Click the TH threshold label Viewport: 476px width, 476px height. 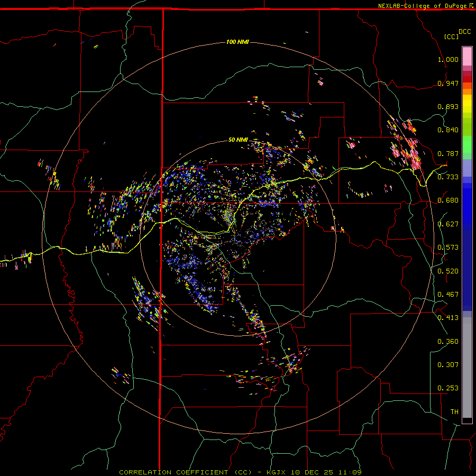[454, 411]
